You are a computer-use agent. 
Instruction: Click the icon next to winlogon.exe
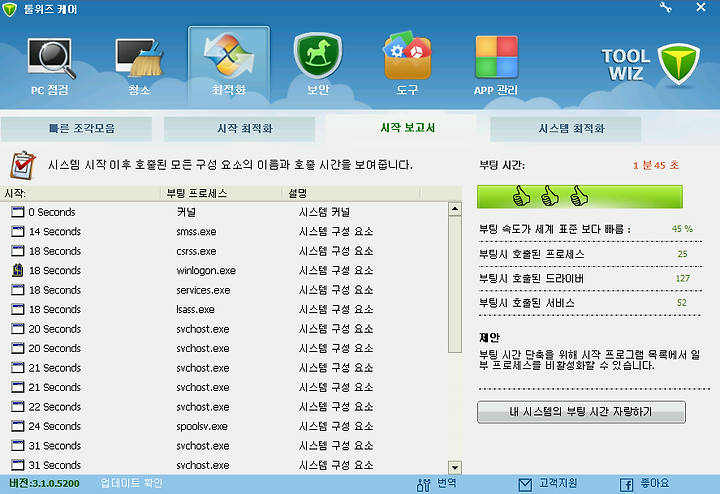click(x=17, y=270)
